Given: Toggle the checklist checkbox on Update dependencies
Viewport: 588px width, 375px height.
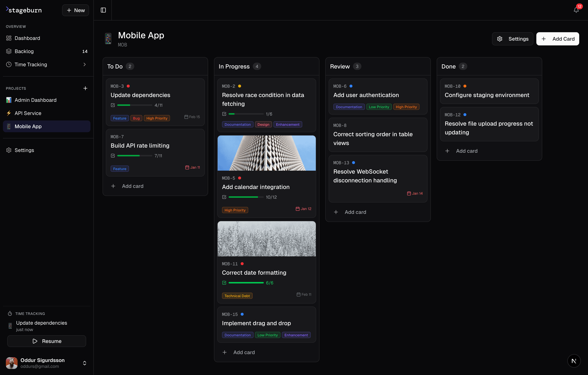Looking at the screenshot, I should (113, 105).
